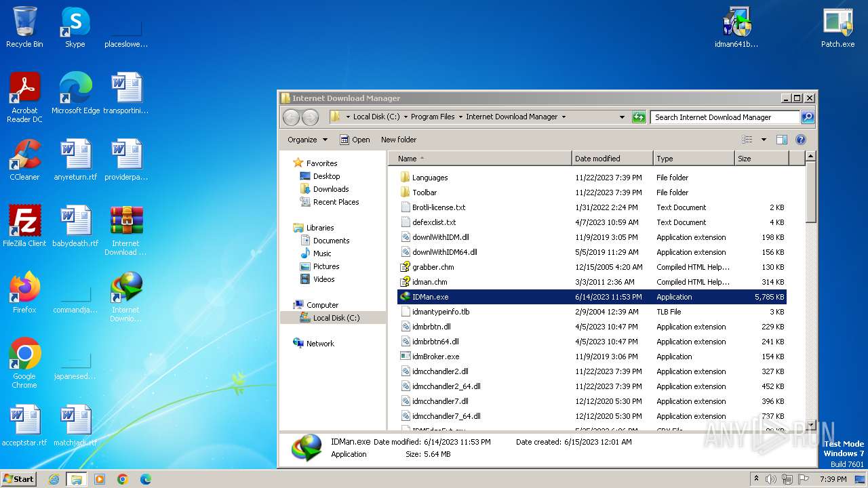Click the grabber.chm help file icon
This screenshot has height=488, width=868.
click(406, 267)
